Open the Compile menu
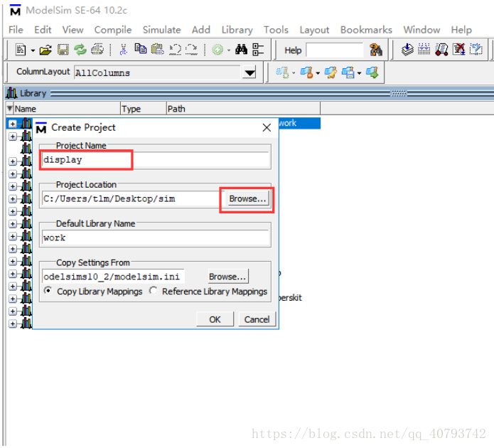The image size is (494, 448). [x=113, y=30]
